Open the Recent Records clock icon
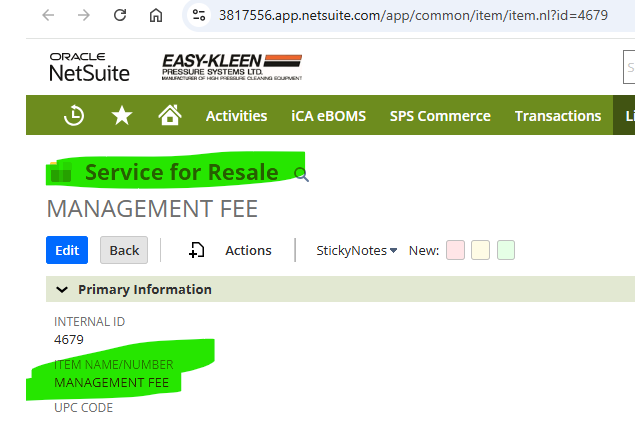Viewport: 635px width, 425px height. point(74,115)
